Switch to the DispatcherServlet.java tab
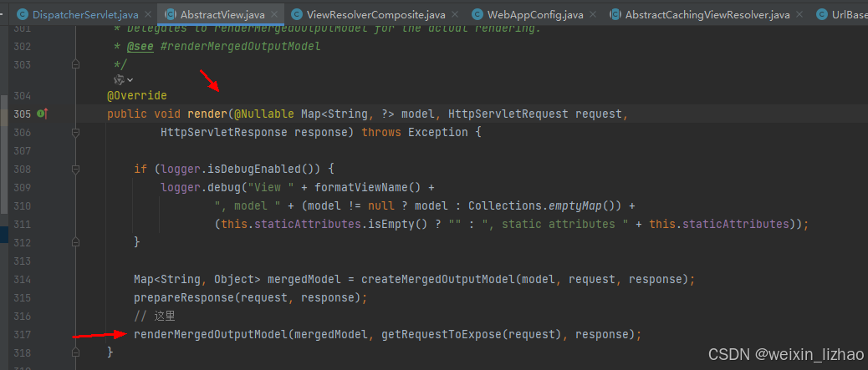The height and width of the screenshot is (370, 868). click(84, 14)
